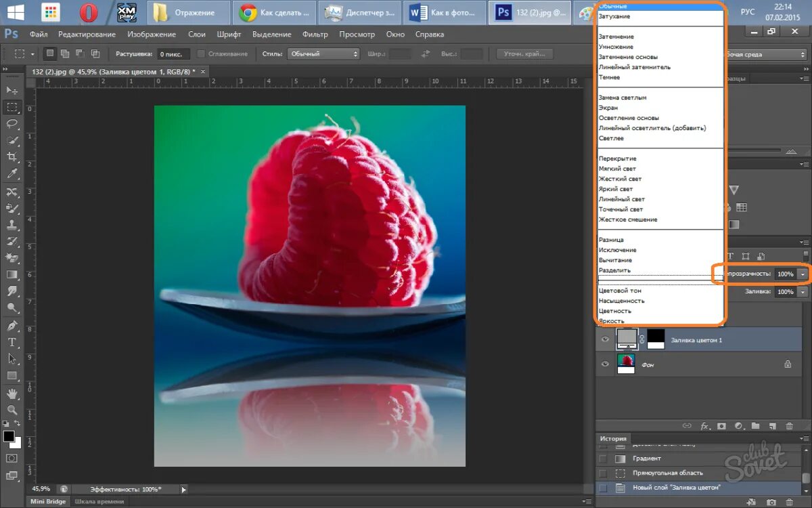Select the Gradient tool

tap(12, 275)
